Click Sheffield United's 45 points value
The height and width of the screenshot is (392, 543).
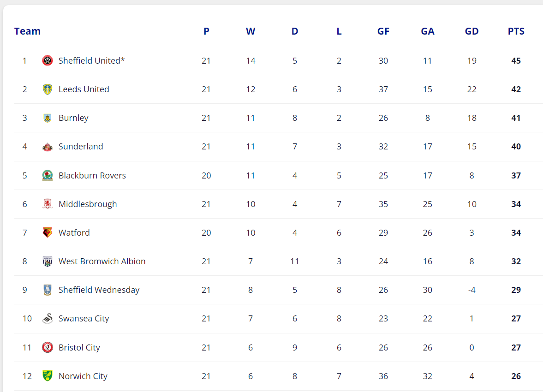click(x=516, y=60)
